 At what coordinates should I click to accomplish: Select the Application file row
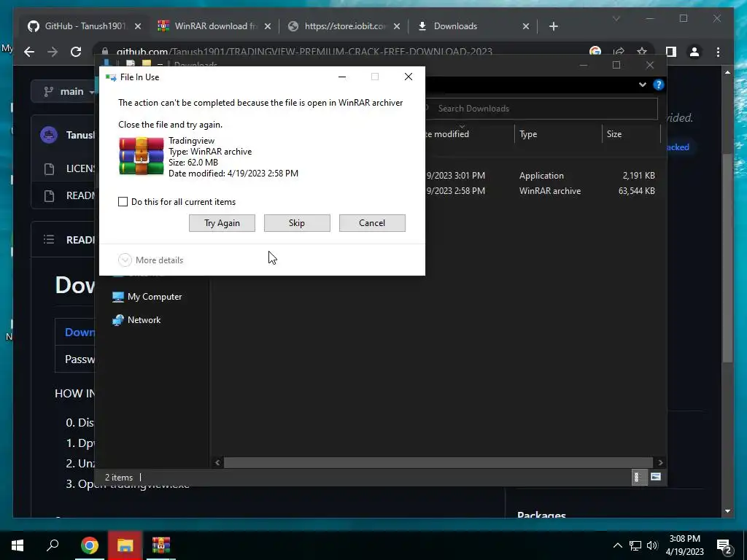coord(541,176)
